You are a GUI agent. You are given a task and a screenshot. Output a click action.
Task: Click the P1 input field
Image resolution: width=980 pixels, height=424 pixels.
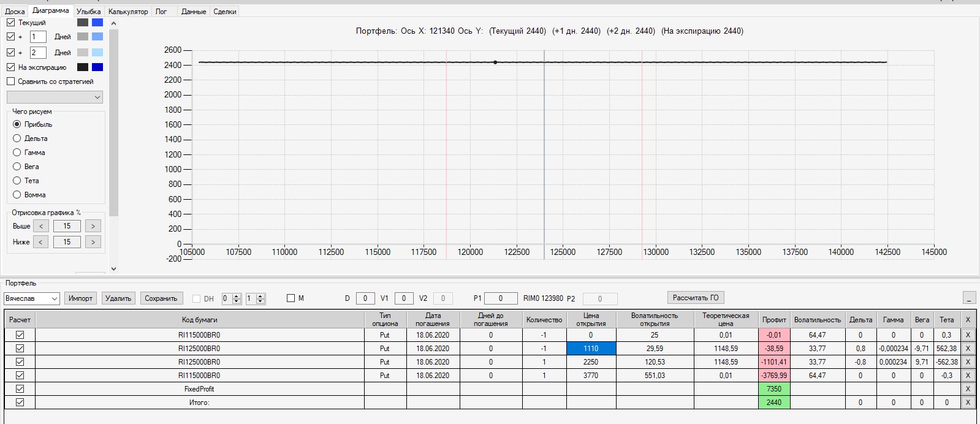(x=501, y=298)
